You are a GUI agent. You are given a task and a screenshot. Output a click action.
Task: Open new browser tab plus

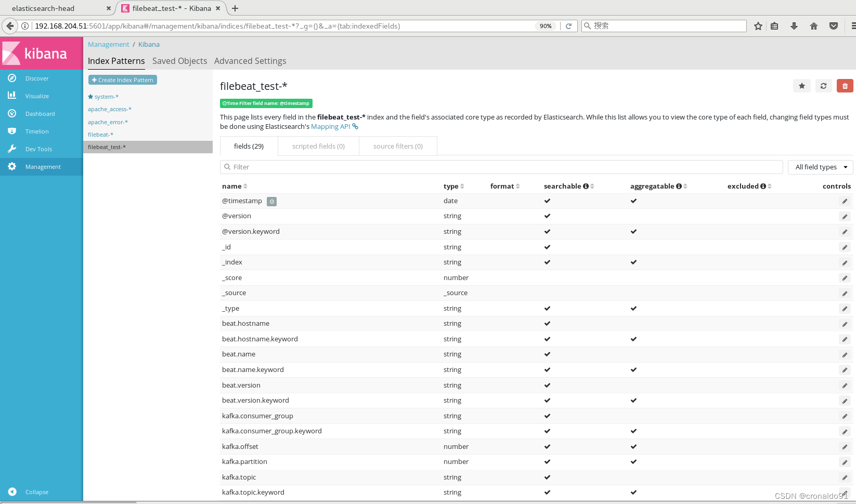click(x=235, y=8)
